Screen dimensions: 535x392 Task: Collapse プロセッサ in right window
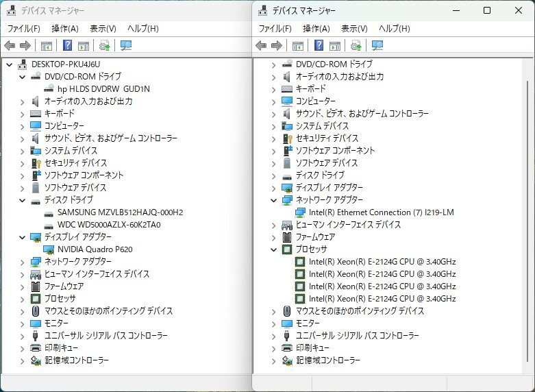(273, 249)
